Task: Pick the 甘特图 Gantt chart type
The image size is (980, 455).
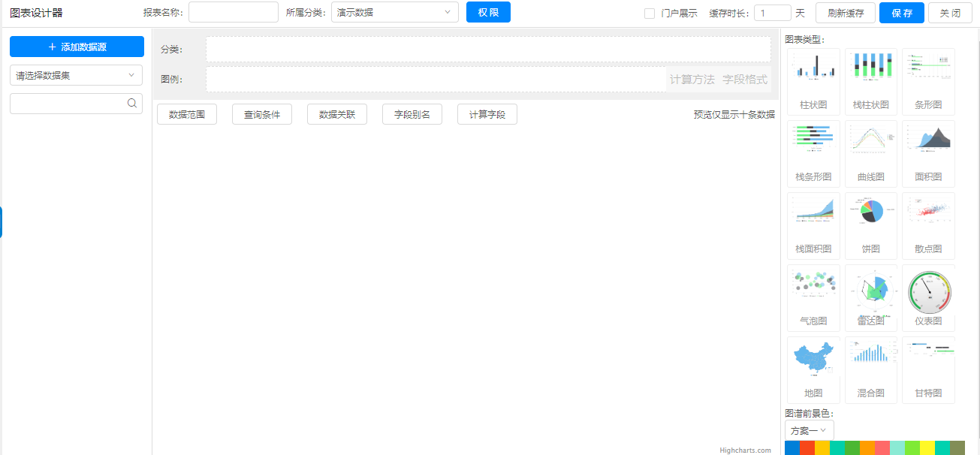Action: (x=928, y=369)
